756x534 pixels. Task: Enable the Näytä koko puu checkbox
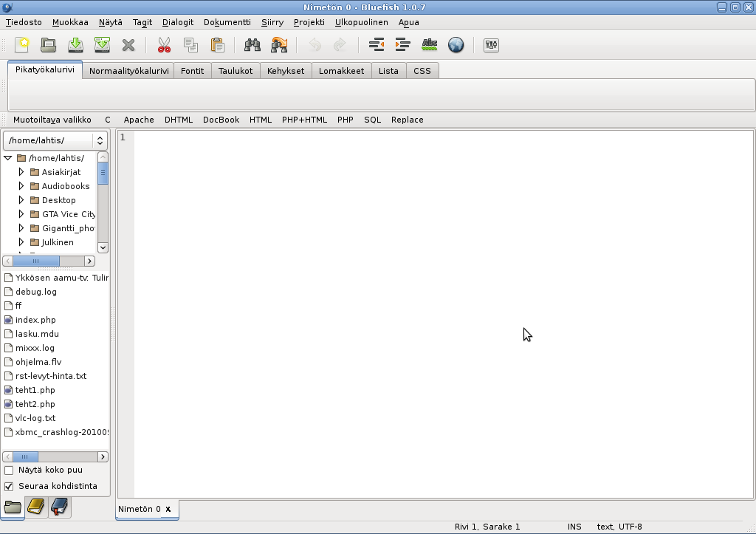coord(9,470)
